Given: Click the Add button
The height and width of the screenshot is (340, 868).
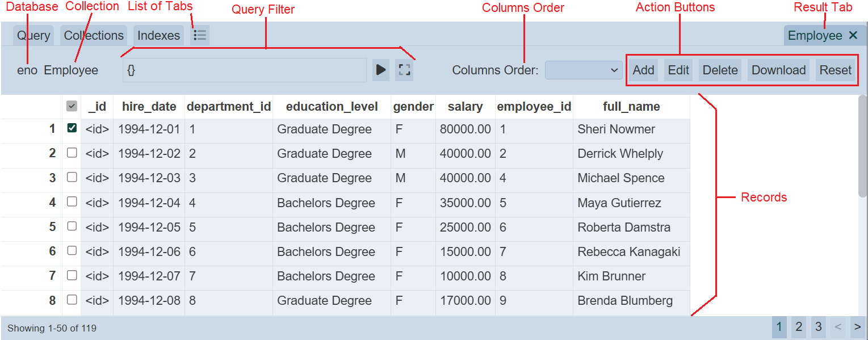Looking at the screenshot, I should (x=643, y=70).
